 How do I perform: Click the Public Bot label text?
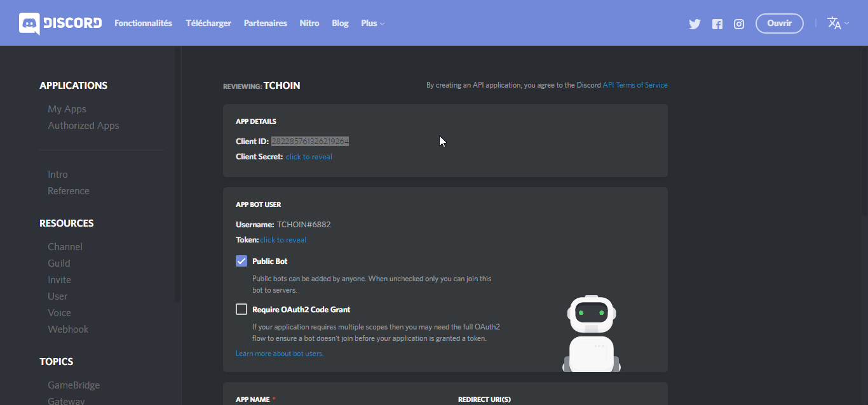pyautogui.click(x=270, y=262)
